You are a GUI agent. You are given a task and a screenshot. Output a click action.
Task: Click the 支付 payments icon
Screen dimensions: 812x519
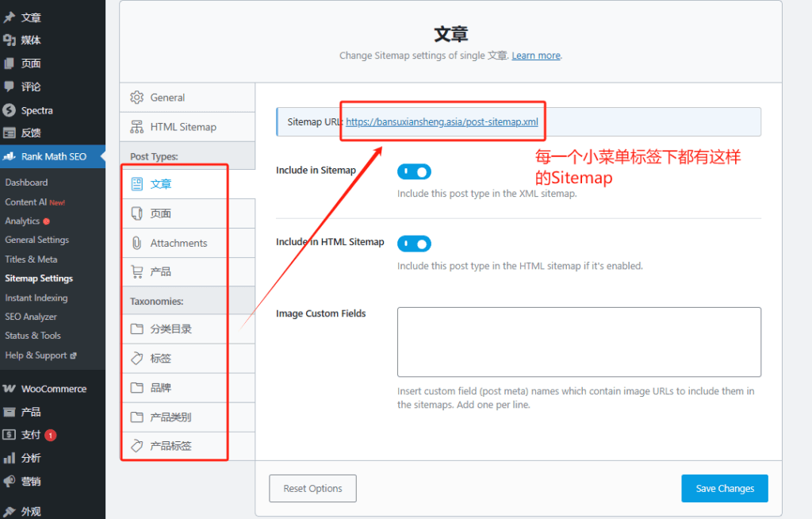coord(9,435)
